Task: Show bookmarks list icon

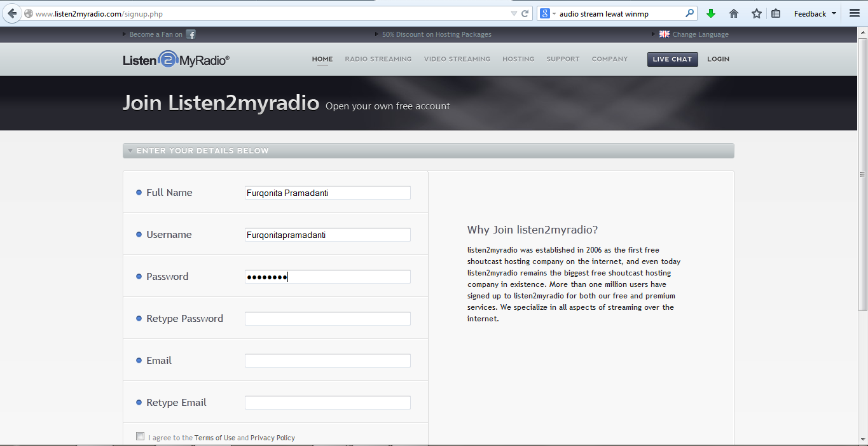Action: click(x=776, y=13)
